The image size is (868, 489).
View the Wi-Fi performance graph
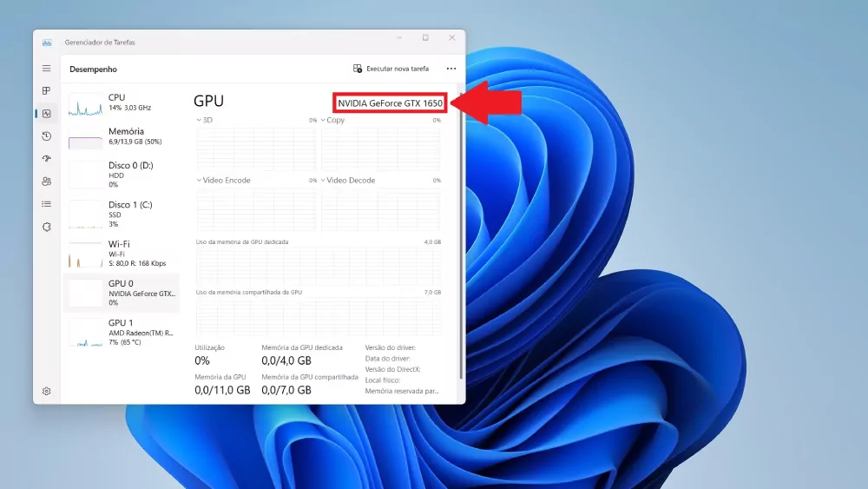point(122,254)
